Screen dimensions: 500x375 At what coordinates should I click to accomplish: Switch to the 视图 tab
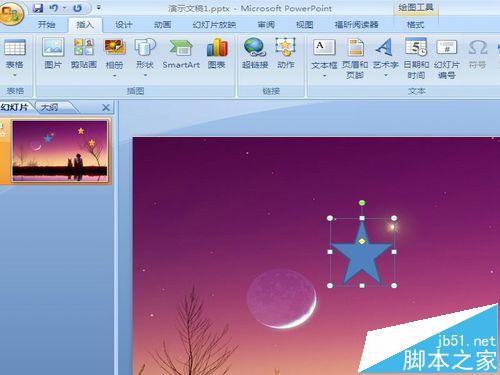tap(305, 25)
